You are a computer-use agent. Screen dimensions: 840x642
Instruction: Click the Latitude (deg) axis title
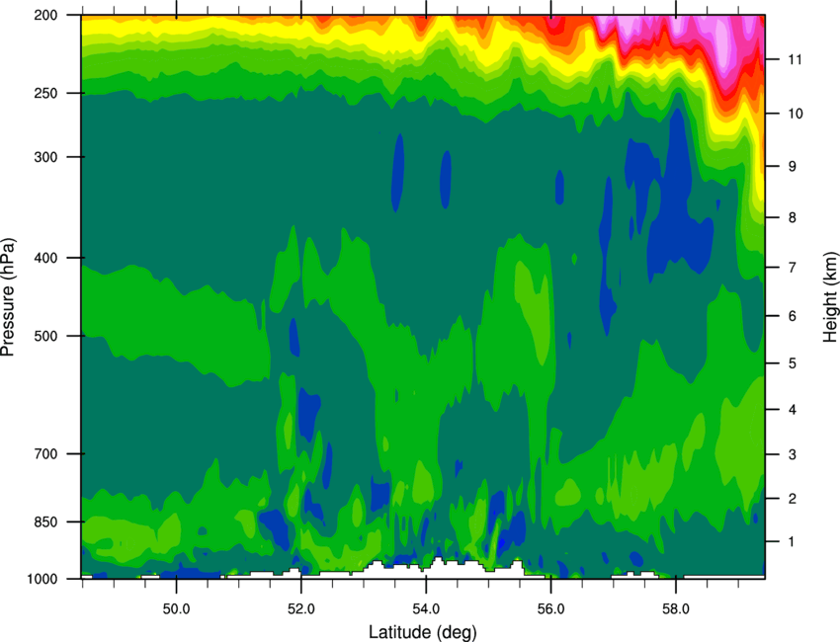pos(422,632)
